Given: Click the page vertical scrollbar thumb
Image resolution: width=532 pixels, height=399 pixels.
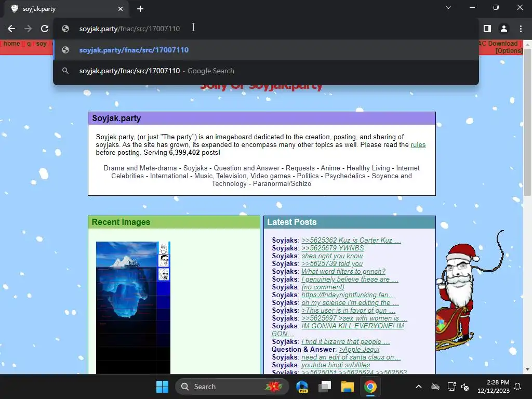Looking at the screenshot, I should (527, 123).
